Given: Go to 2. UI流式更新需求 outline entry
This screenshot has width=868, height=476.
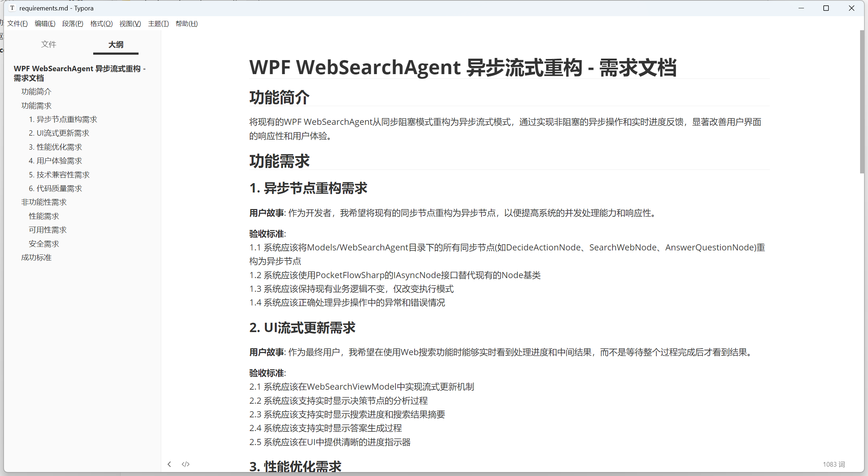Looking at the screenshot, I should coord(59,133).
